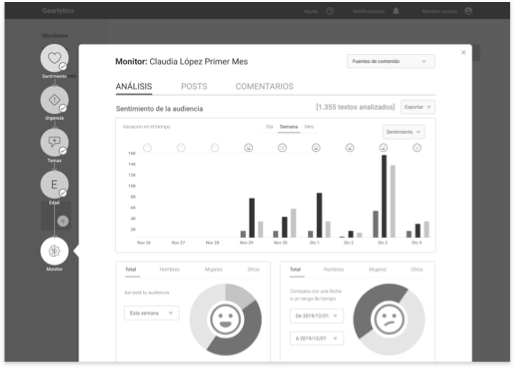The image size is (515, 368).
Task: Click the emoji face above Dic 4
Action: click(x=417, y=148)
